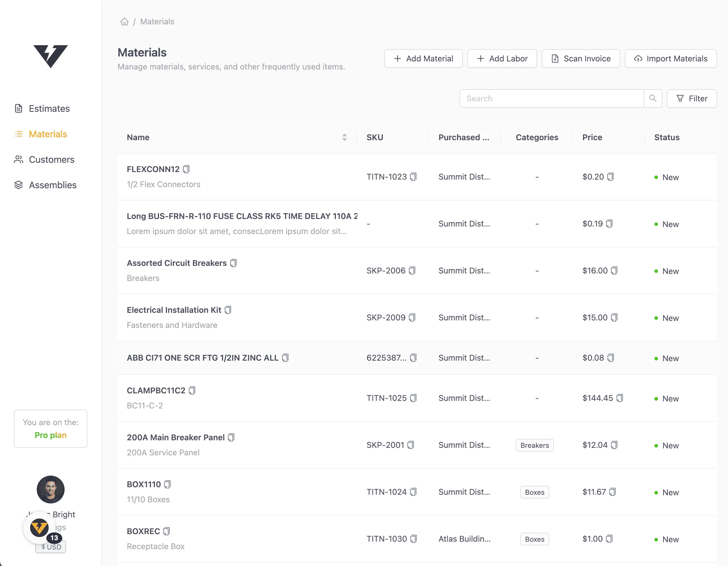Open the USD currency selector
Viewport: 728px width, 566px height.
point(50,547)
